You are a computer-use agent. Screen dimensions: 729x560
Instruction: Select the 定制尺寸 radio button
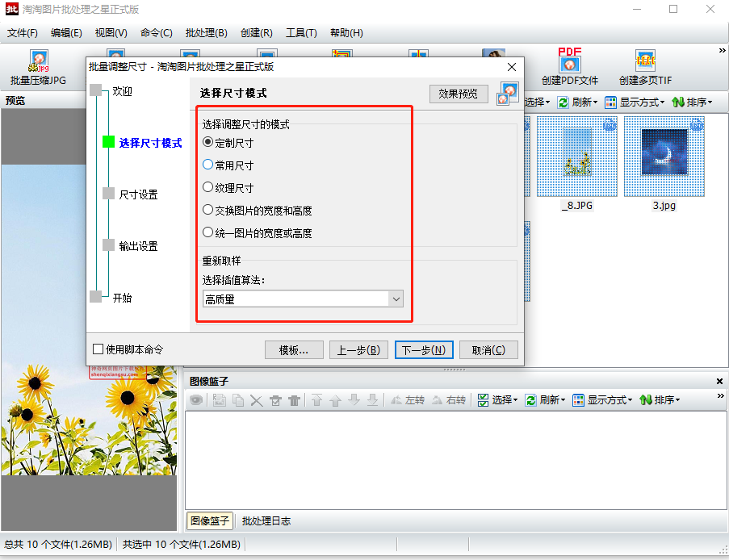point(207,142)
